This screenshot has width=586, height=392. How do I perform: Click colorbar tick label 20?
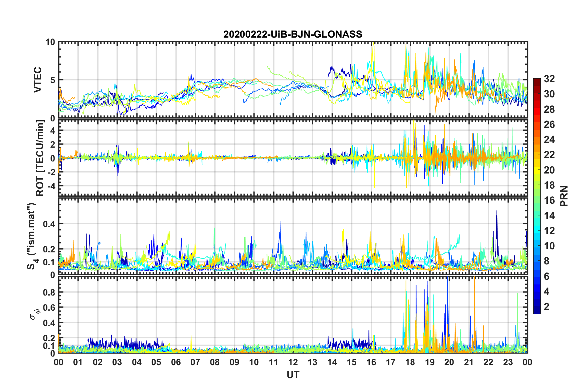[x=549, y=170]
